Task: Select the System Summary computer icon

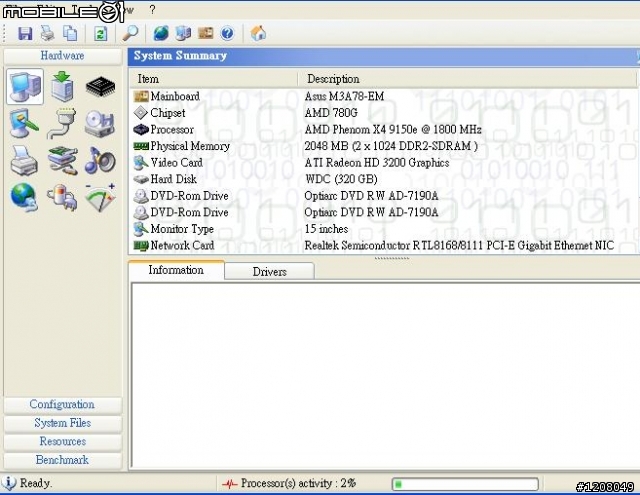Action: tap(25, 87)
